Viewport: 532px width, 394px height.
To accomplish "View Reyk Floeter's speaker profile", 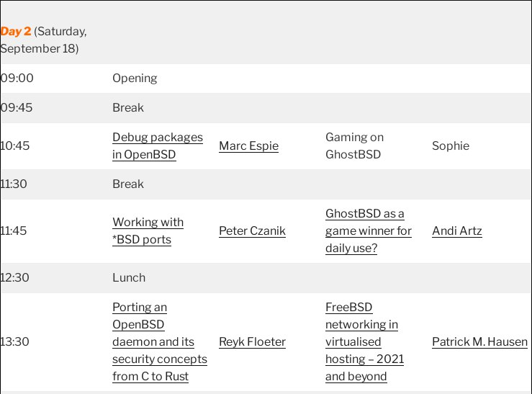I will tap(252, 341).
